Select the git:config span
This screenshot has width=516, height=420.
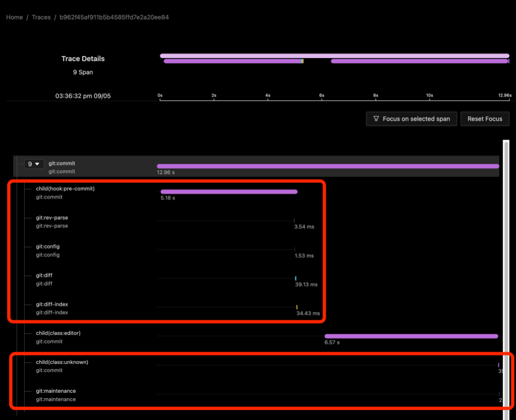coord(47,247)
